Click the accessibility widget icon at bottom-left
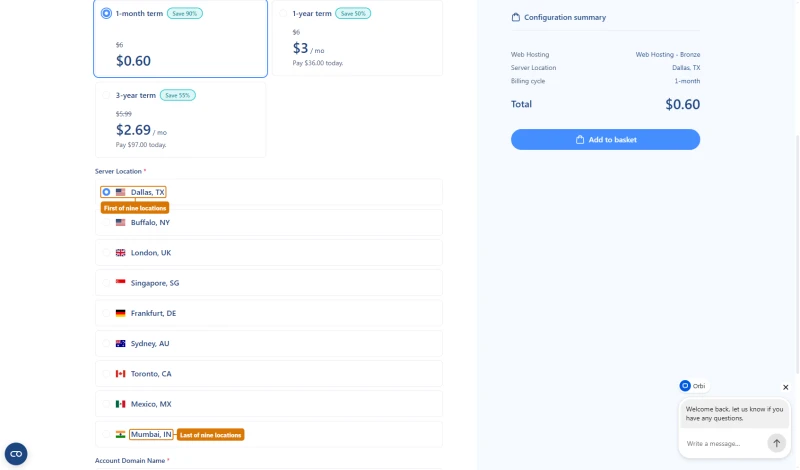 (x=16, y=454)
